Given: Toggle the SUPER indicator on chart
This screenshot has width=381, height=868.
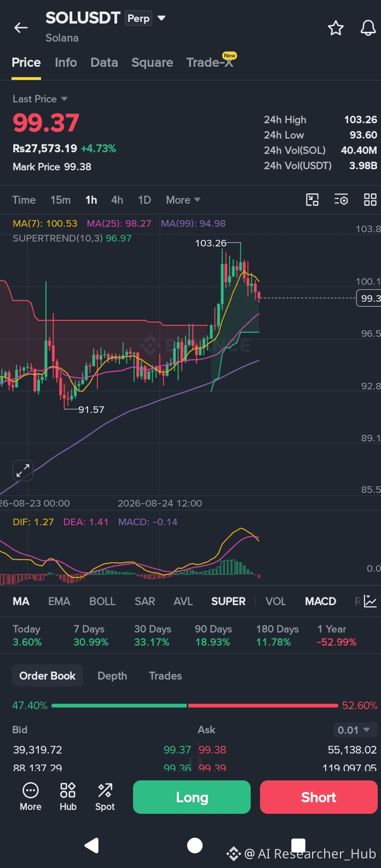Looking at the screenshot, I should point(228,601).
